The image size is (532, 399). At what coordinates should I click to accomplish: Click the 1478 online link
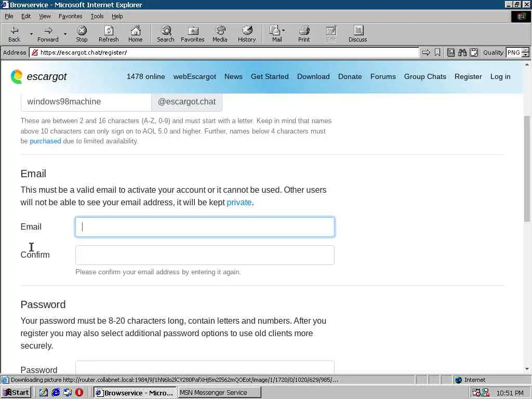point(145,77)
